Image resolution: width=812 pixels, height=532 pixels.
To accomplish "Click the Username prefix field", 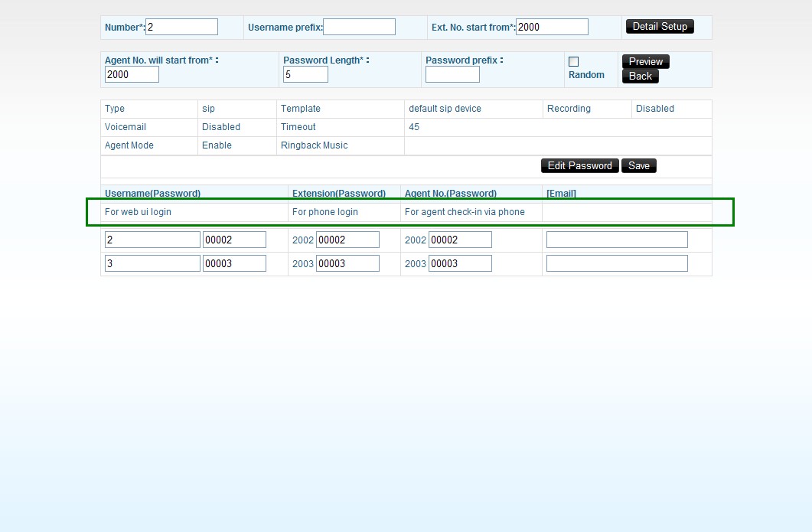I will (x=359, y=27).
